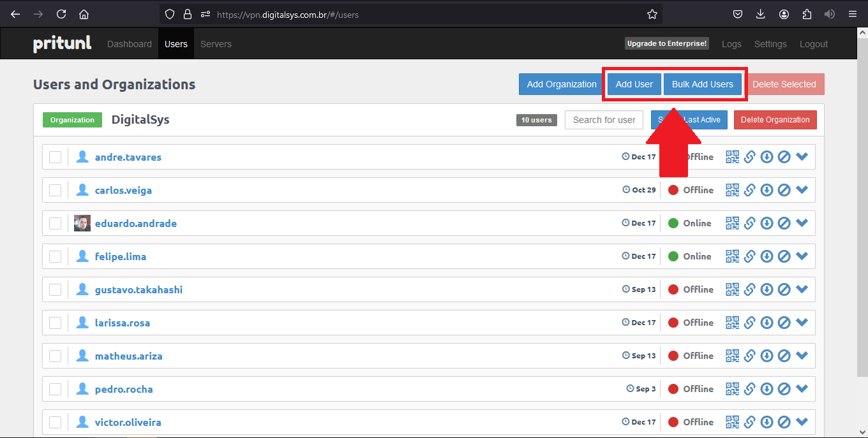Focus the Search for user field

point(604,120)
